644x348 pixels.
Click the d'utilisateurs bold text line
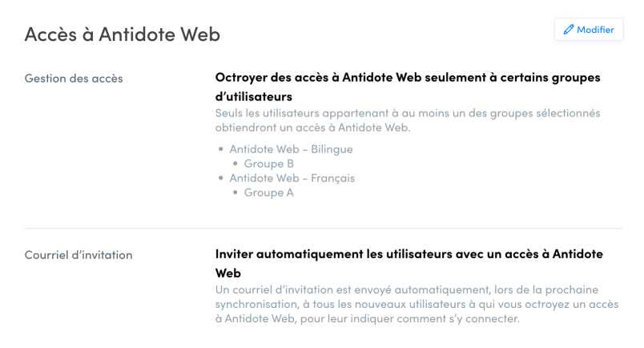[254, 97]
